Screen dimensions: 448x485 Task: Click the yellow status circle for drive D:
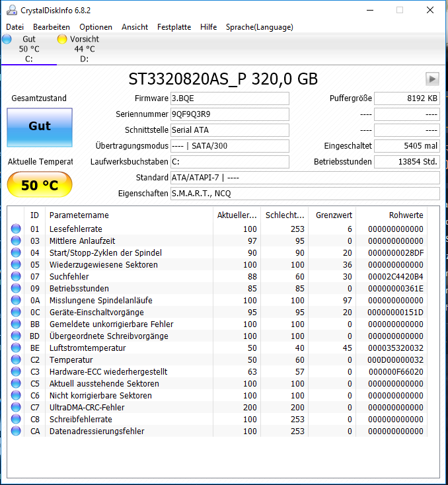tap(62, 39)
